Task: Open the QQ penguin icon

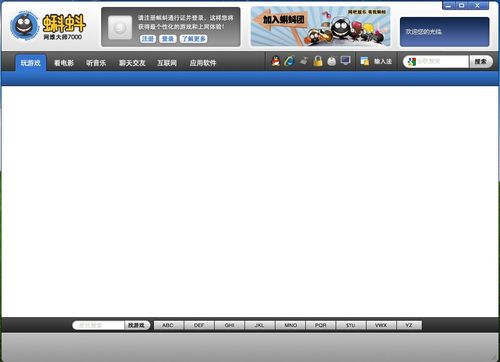Action: (276, 61)
